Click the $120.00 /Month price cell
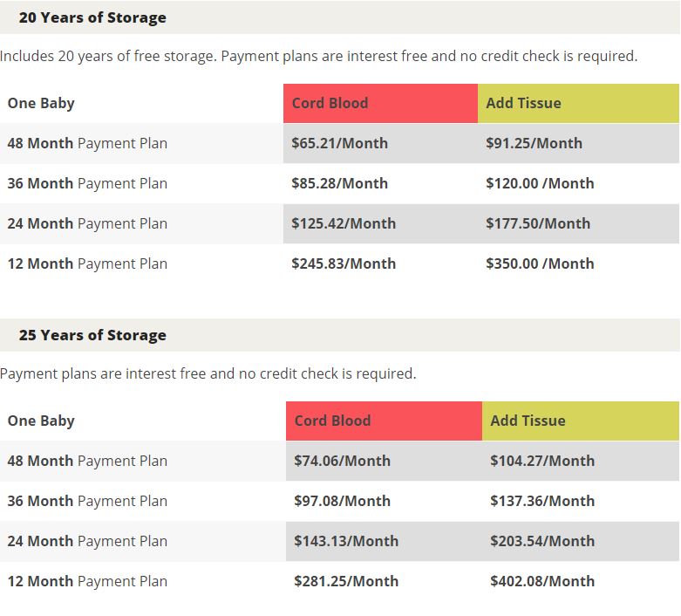 [578, 183]
